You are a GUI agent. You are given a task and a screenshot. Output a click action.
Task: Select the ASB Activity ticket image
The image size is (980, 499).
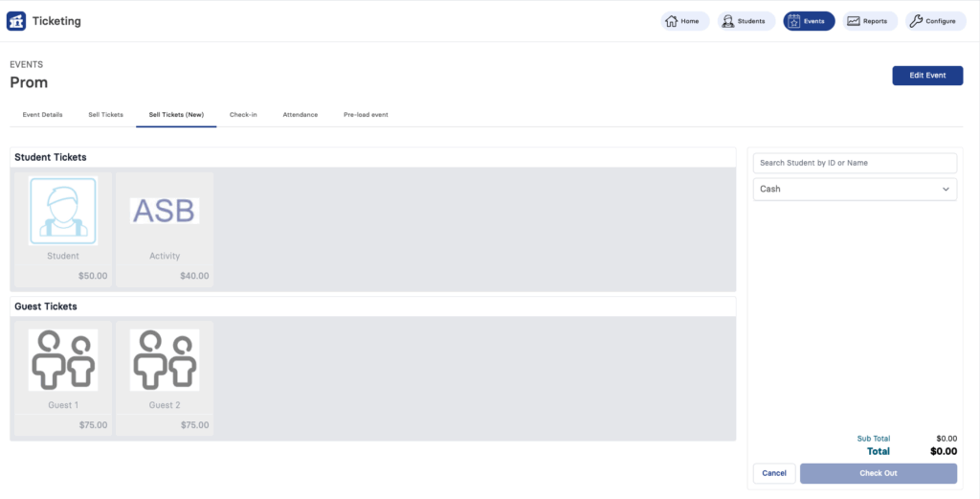coord(165,211)
